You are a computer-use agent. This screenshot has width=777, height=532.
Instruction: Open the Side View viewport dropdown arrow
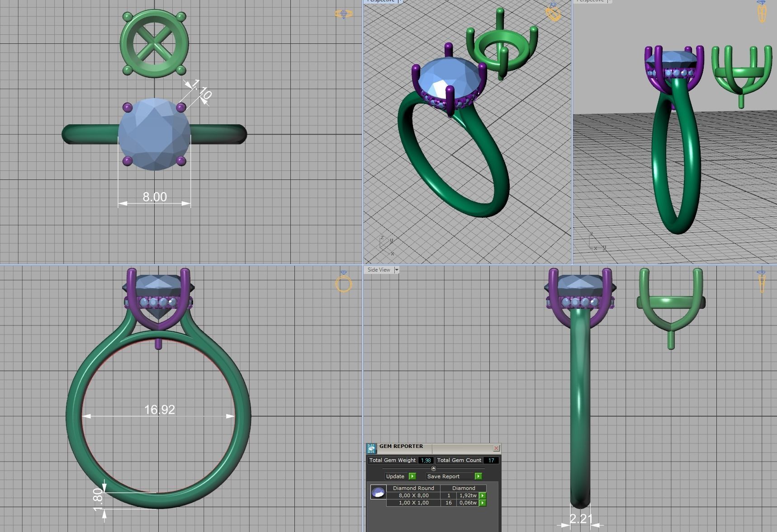(397, 270)
